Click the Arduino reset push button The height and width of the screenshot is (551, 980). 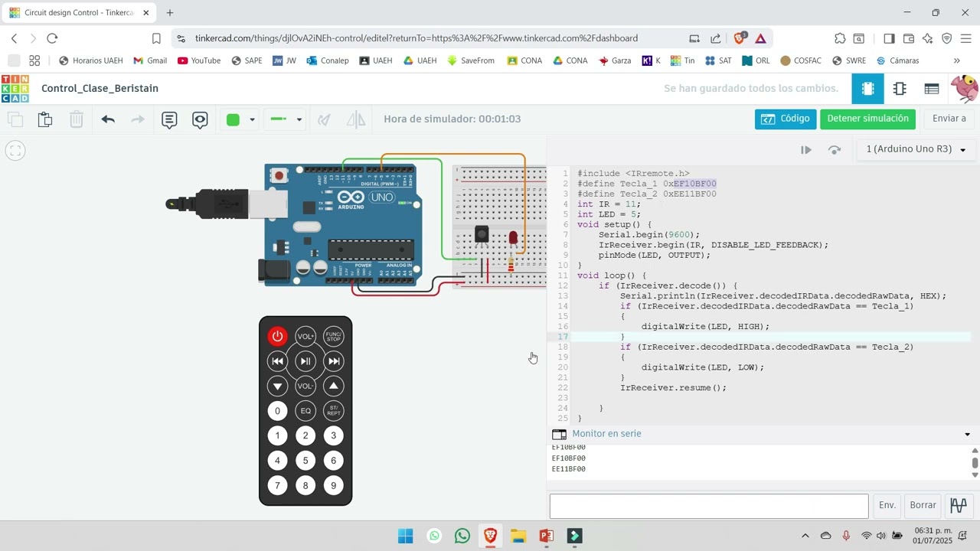click(279, 176)
